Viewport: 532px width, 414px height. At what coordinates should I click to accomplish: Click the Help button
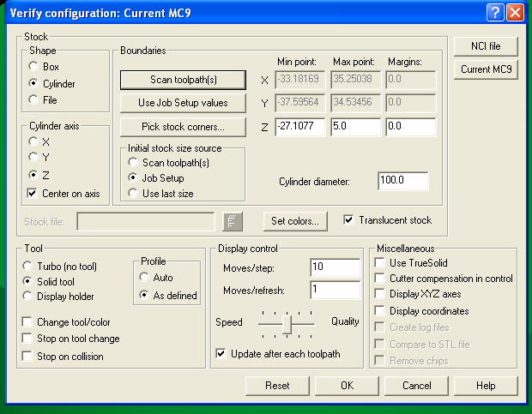486,386
